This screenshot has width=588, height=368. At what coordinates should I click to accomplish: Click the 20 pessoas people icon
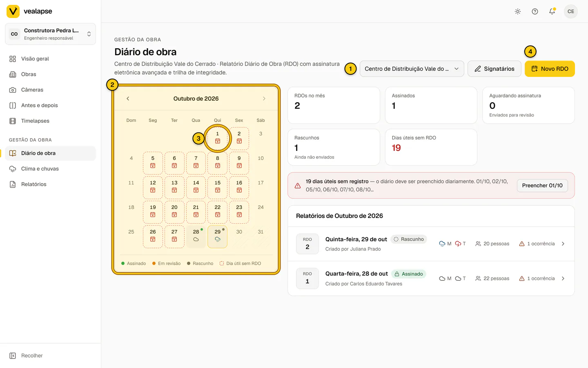[x=478, y=244]
